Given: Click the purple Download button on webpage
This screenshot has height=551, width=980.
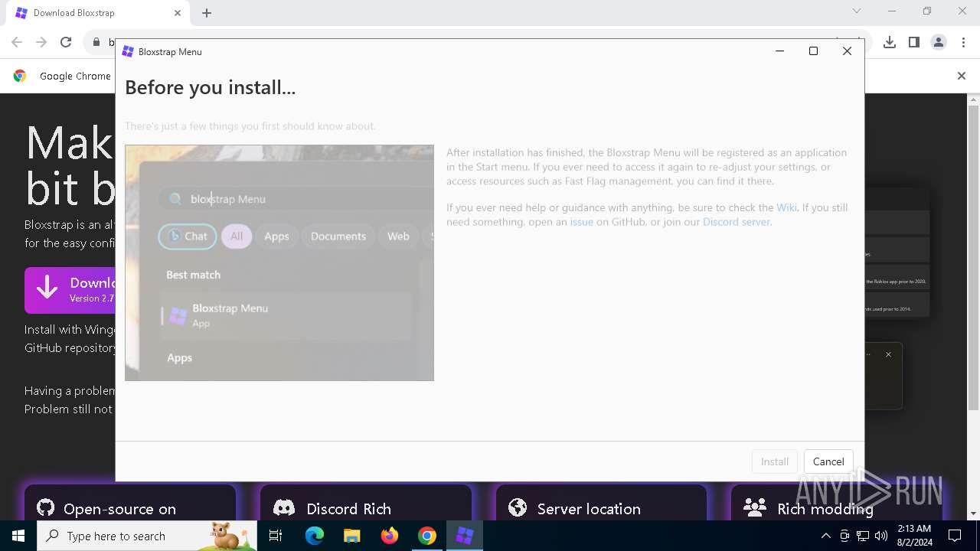Looking at the screenshot, I should pos(70,290).
